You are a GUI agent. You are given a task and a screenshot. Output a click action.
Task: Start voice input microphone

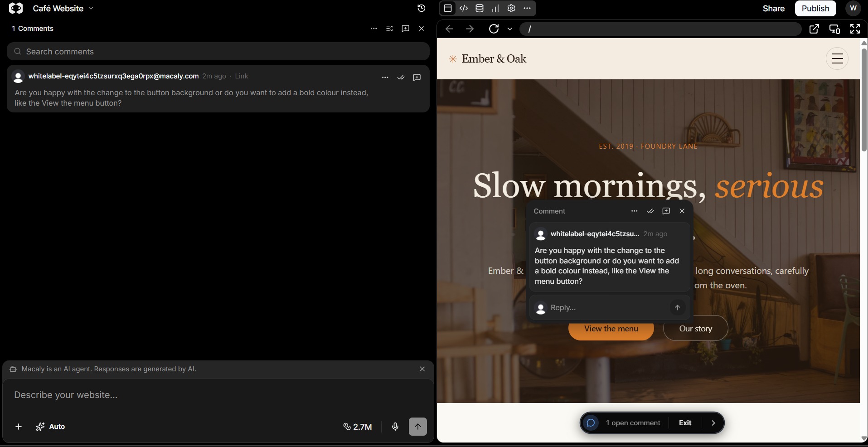[395, 427]
